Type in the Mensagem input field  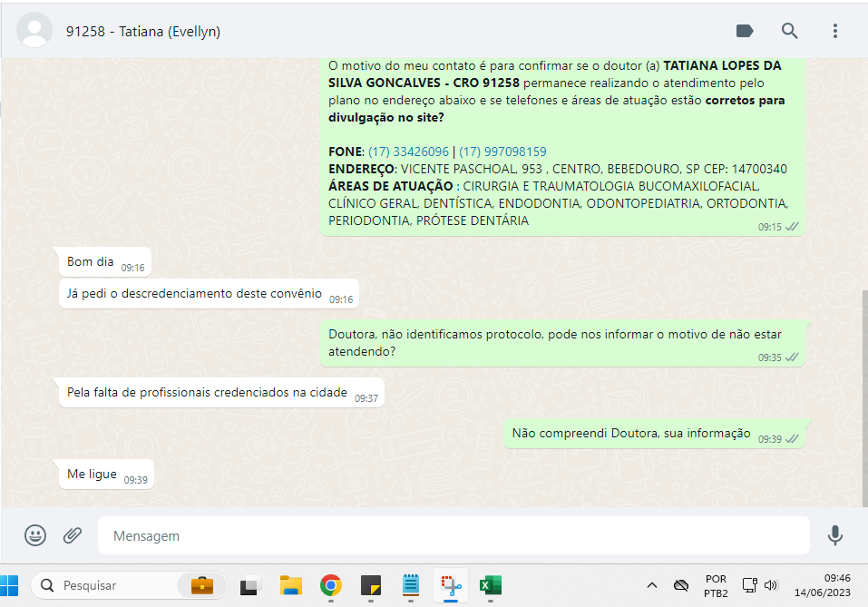pos(454,536)
